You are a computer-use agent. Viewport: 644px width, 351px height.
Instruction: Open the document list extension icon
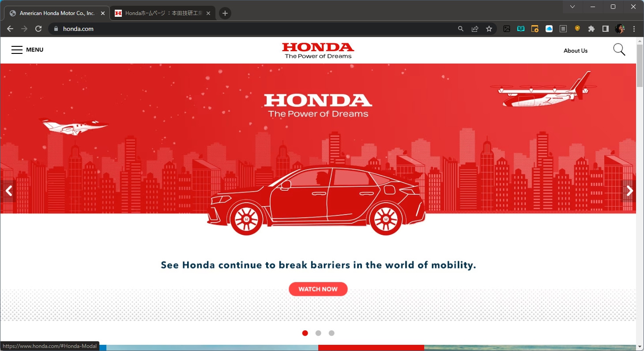click(x=563, y=29)
